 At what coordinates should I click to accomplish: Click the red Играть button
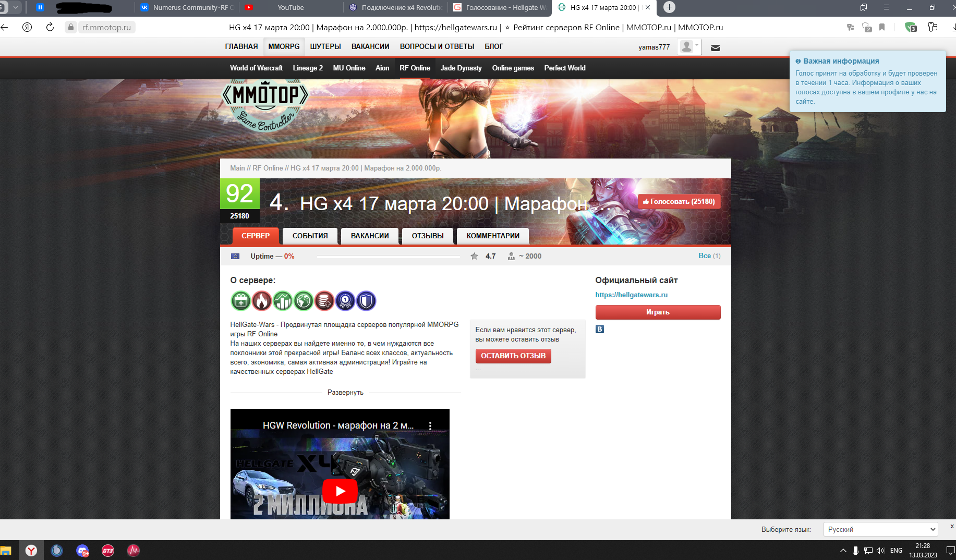click(658, 312)
